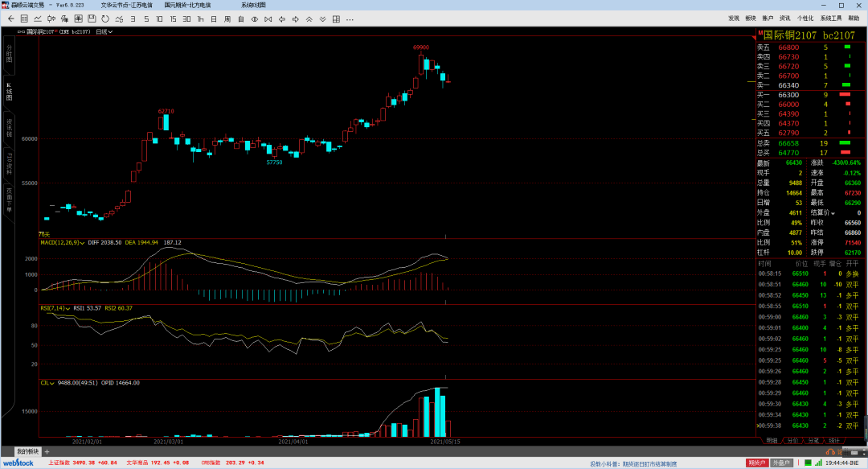Open the 帮助 menu

pyautogui.click(x=854, y=19)
